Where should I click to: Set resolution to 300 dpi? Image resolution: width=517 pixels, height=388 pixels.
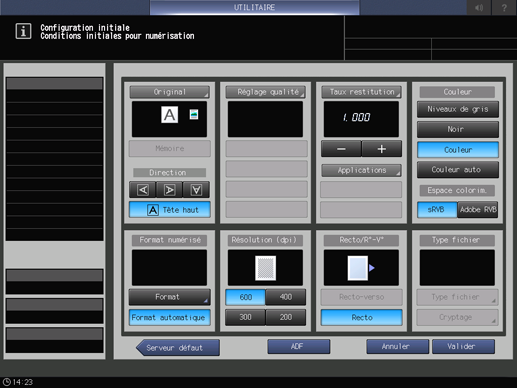click(x=246, y=317)
